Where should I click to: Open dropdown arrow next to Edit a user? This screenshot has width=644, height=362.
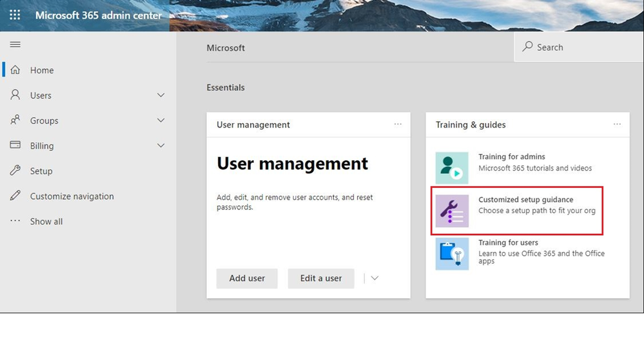point(374,278)
